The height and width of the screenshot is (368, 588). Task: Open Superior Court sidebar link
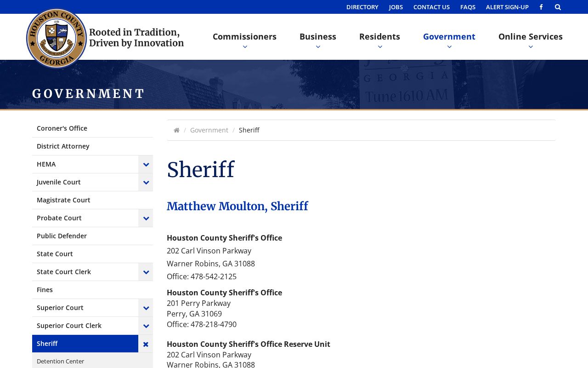(x=85, y=308)
